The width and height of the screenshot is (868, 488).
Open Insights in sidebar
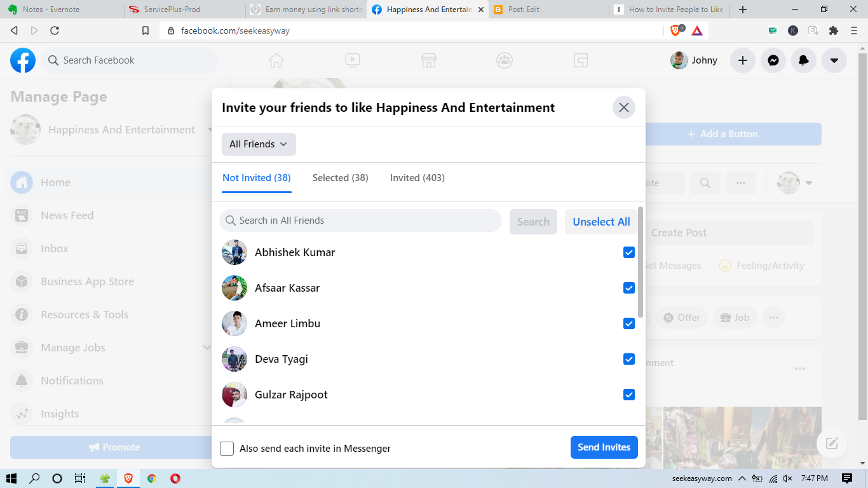108,414
